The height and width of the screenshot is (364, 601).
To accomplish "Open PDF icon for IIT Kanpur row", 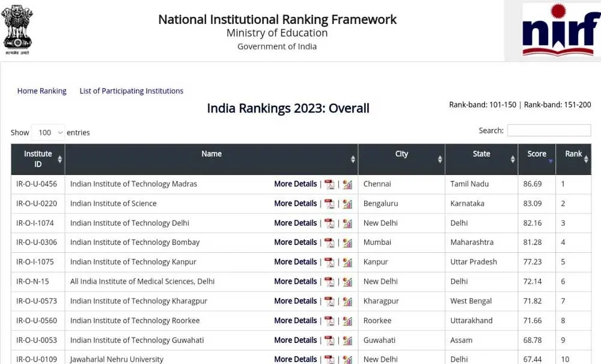I will pos(329,262).
